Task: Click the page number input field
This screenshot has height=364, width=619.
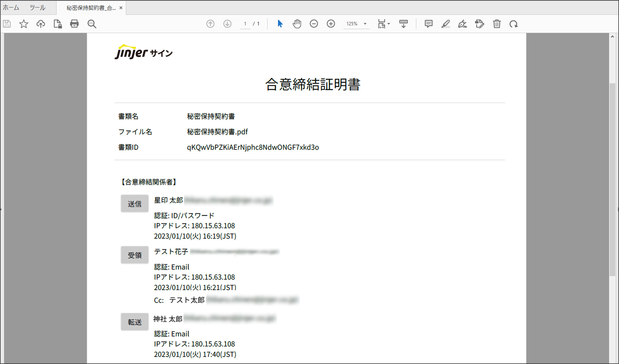Action: point(245,24)
